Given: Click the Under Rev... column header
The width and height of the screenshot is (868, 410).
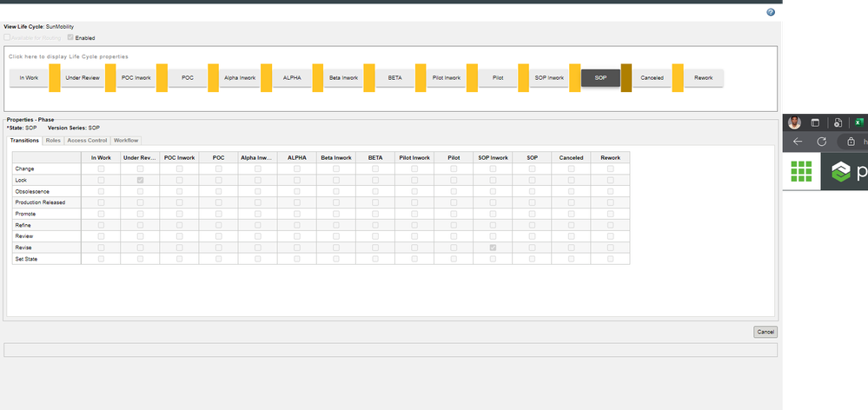Looking at the screenshot, I should click(140, 158).
